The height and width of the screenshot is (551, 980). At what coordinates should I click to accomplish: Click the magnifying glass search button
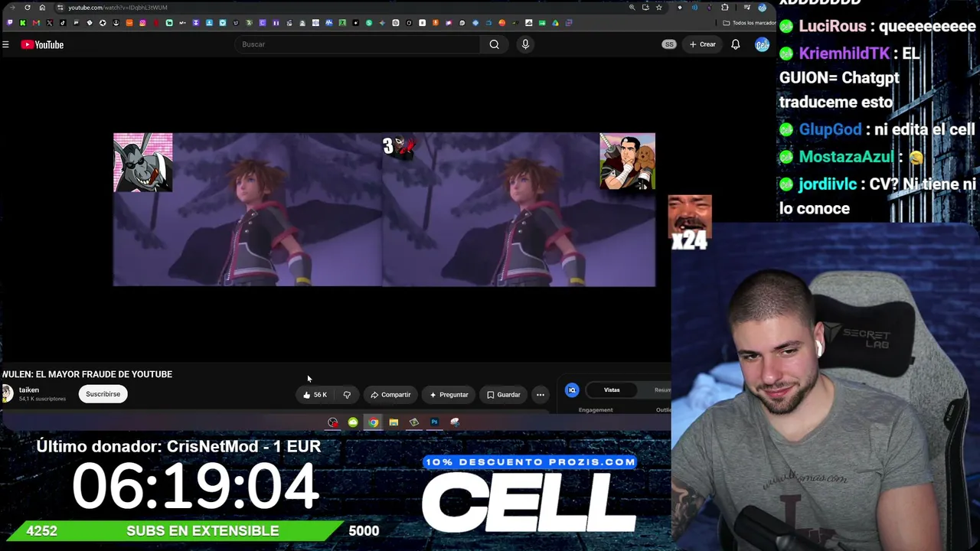click(x=495, y=44)
